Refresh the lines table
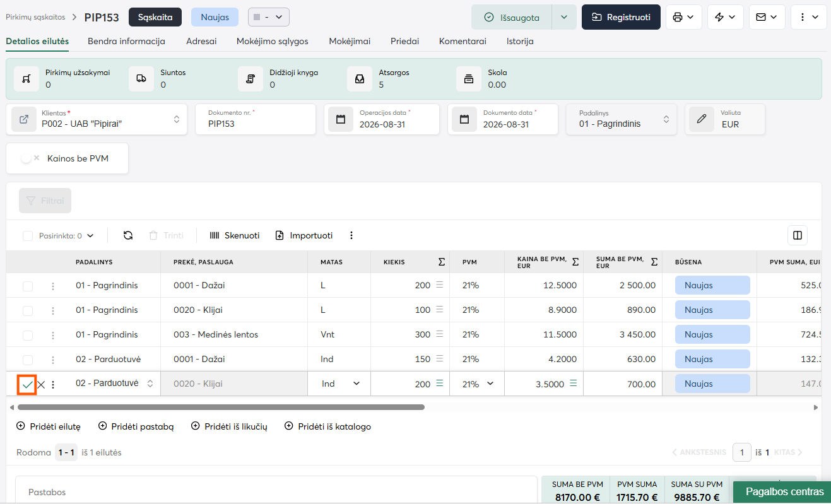The height and width of the screenshot is (504, 831). (128, 235)
